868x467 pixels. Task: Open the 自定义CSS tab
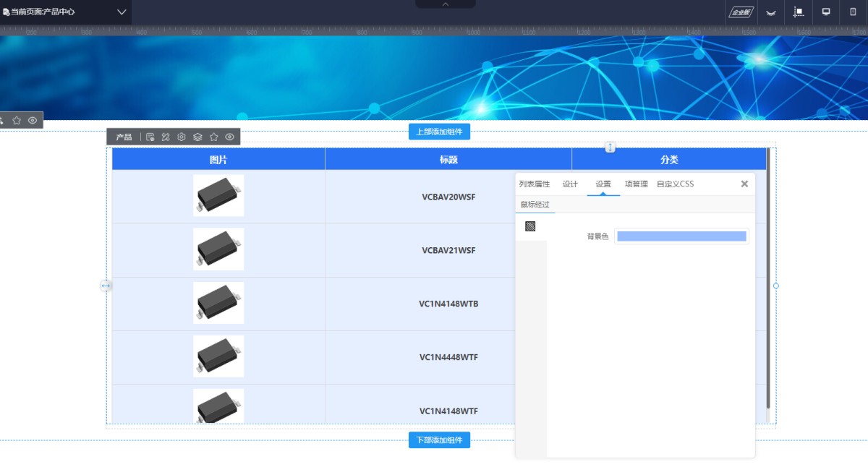(675, 184)
